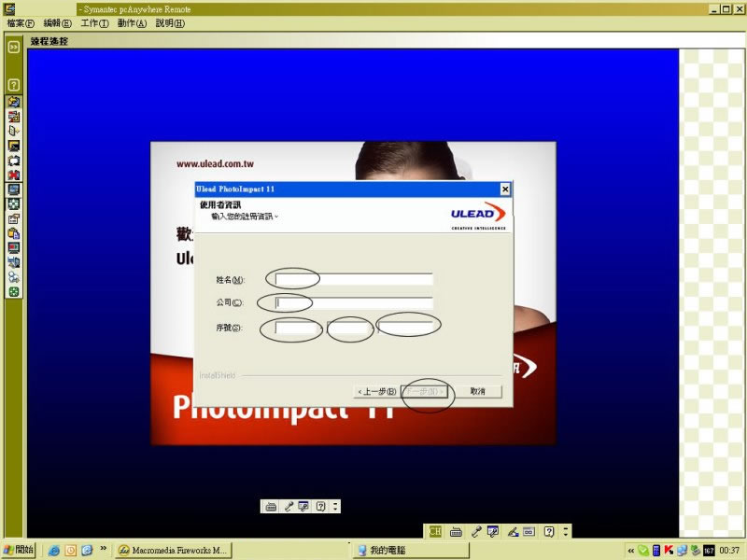The image size is (747, 560).
Task: Click the 上一步(B) back button
Action: pyautogui.click(x=377, y=391)
